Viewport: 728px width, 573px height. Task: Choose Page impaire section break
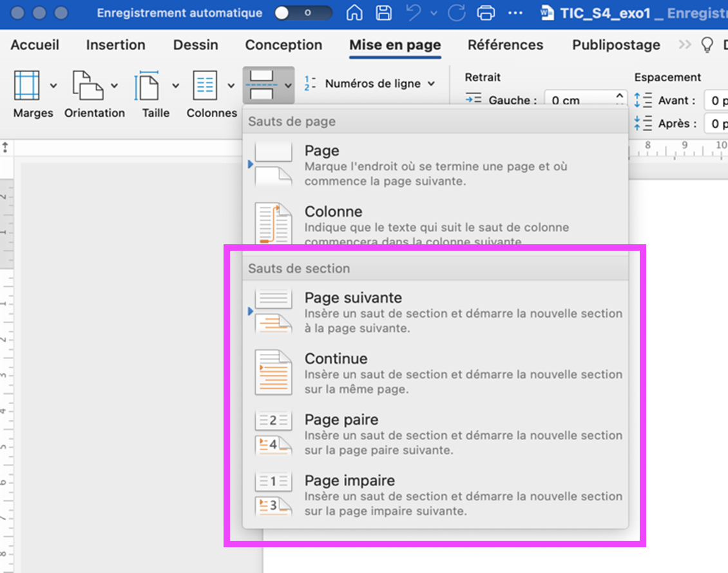click(x=436, y=494)
